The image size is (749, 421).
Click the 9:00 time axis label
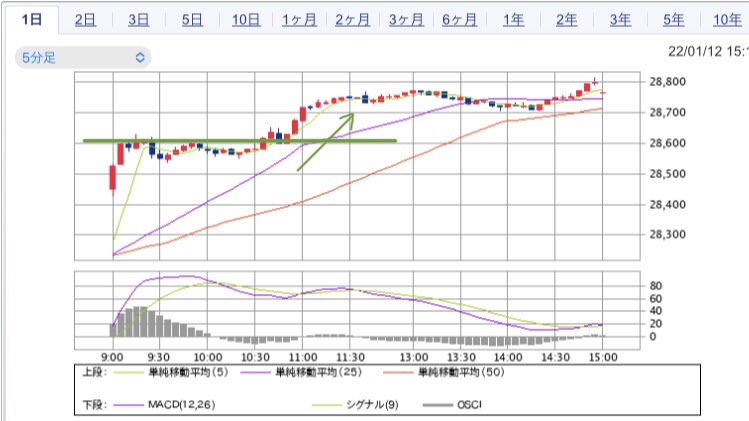112,357
